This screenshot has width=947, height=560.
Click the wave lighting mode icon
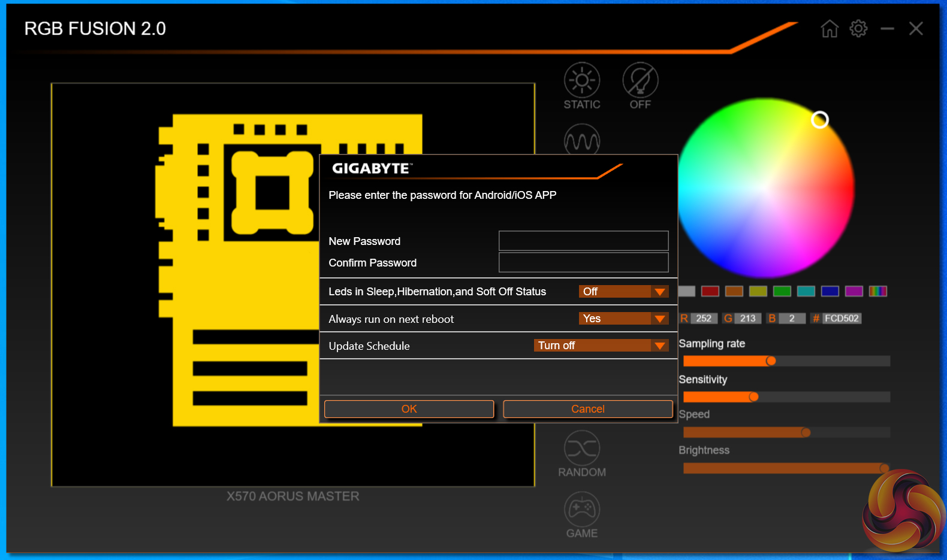[x=581, y=140]
